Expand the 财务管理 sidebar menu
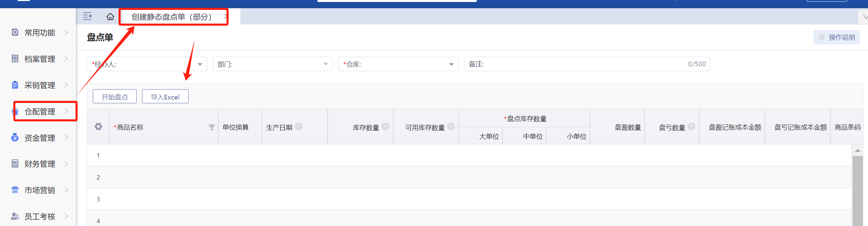This screenshot has width=868, height=226. click(40, 164)
